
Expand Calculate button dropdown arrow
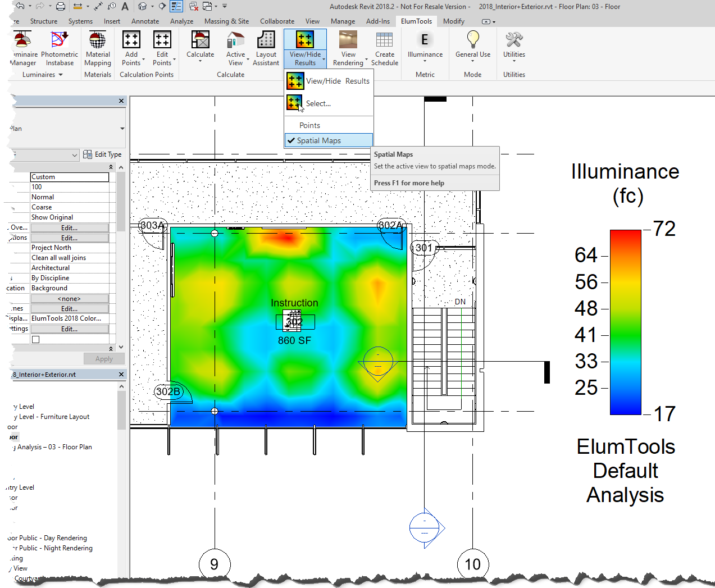coord(201,61)
